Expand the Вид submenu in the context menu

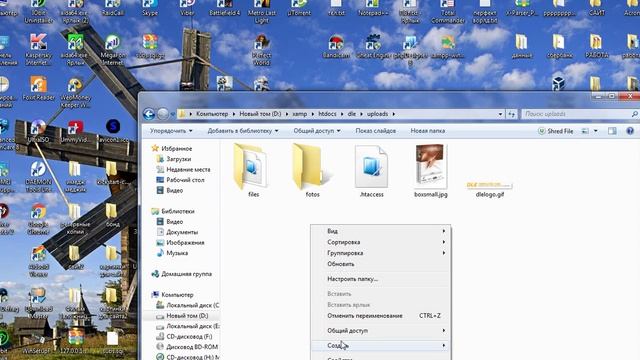[381, 231]
